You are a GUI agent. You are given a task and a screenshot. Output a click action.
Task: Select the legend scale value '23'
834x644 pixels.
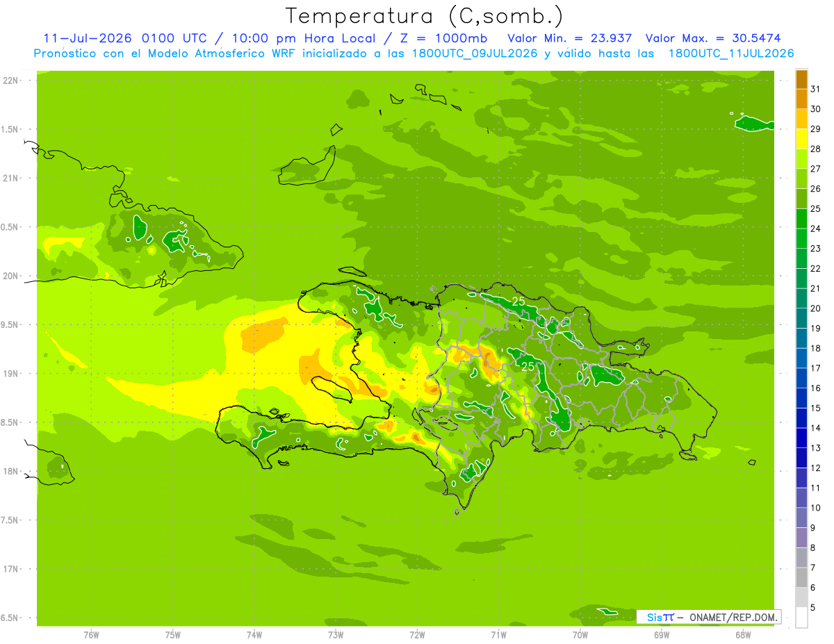(x=816, y=249)
